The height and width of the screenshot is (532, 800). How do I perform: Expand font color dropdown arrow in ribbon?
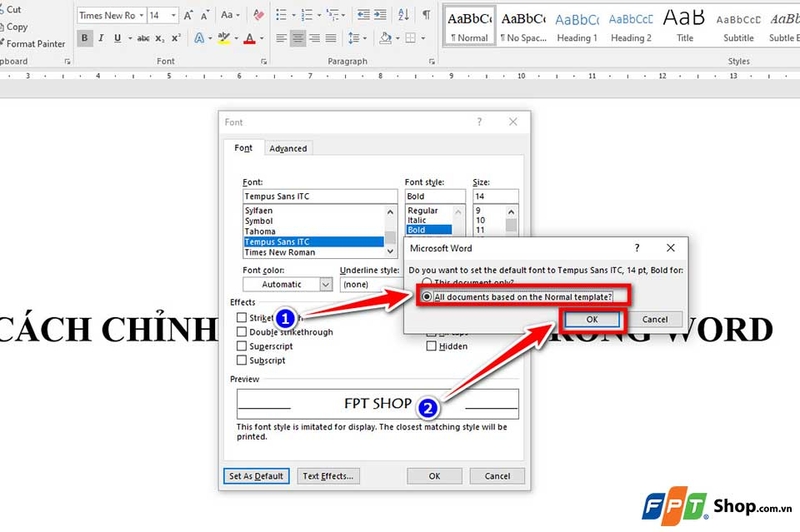click(x=262, y=38)
